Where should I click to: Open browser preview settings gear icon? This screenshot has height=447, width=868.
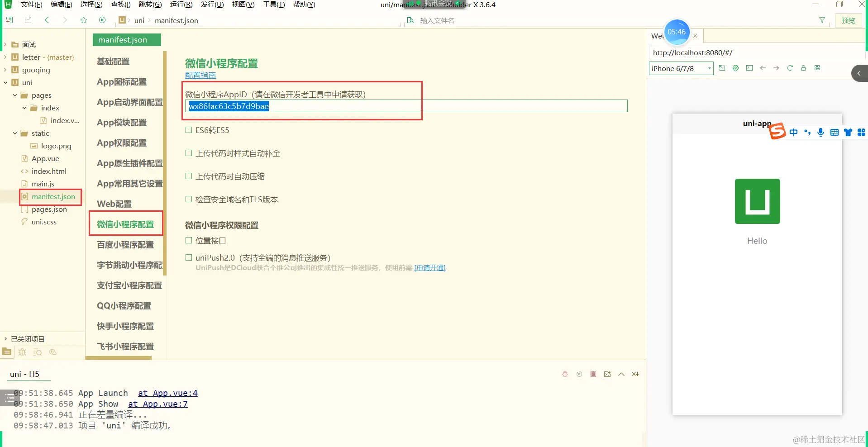[x=736, y=68]
